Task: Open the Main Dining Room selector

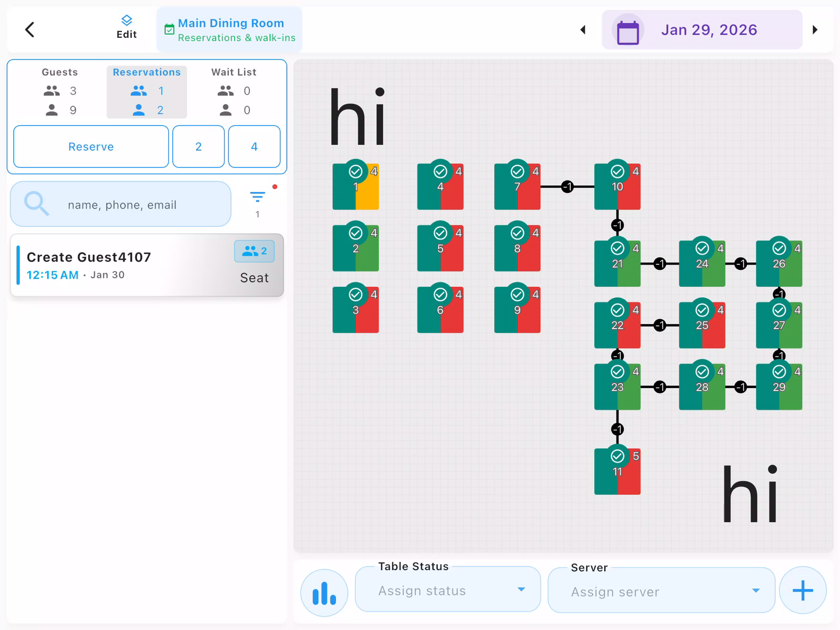Action: (230, 30)
